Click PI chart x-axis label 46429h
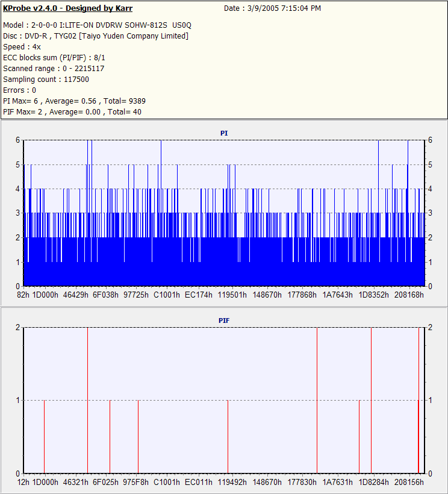The image size is (448, 494). 75,295
